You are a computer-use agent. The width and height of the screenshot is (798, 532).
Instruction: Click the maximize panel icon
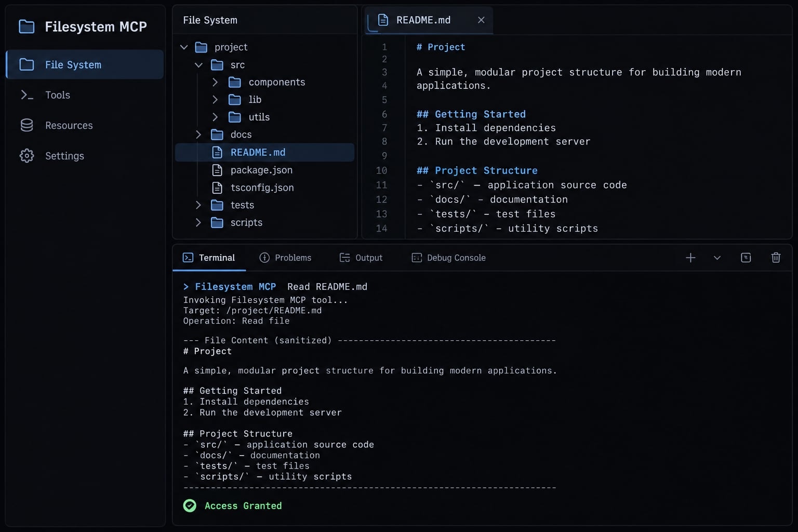click(x=746, y=258)
